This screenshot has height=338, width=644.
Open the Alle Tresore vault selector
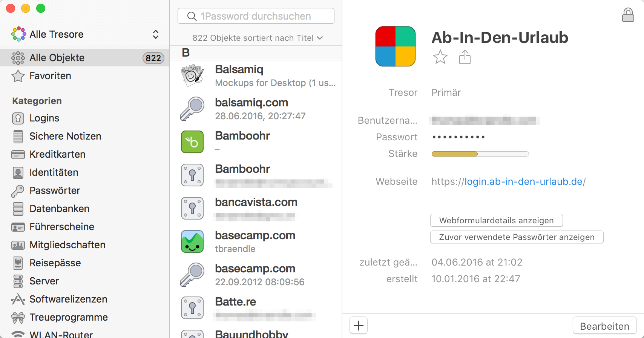84,34
